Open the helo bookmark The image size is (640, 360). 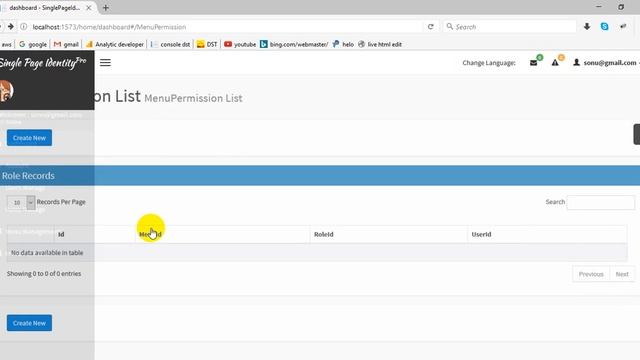(343, 44)
